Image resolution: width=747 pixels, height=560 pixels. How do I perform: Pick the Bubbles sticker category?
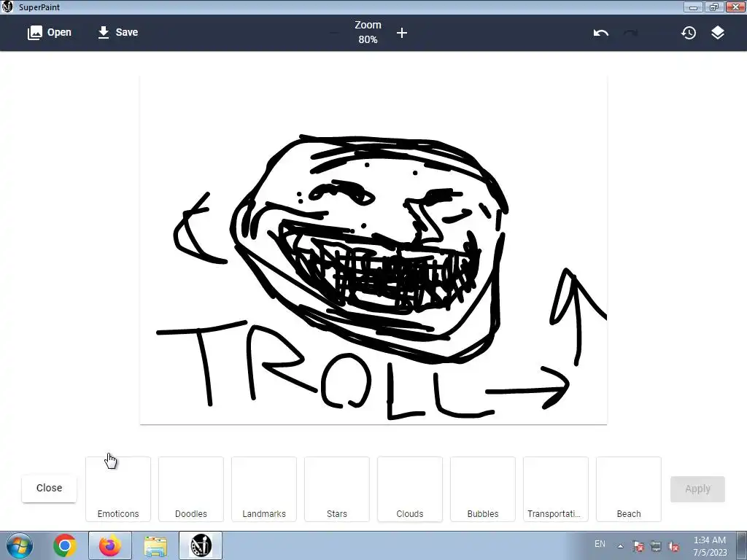(x=483, y=489)
